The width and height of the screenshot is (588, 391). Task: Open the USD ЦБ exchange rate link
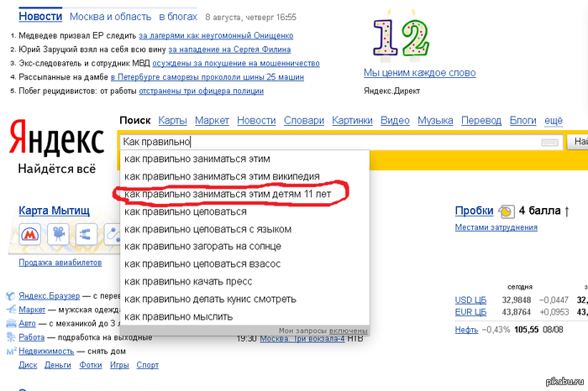point(470,300)
